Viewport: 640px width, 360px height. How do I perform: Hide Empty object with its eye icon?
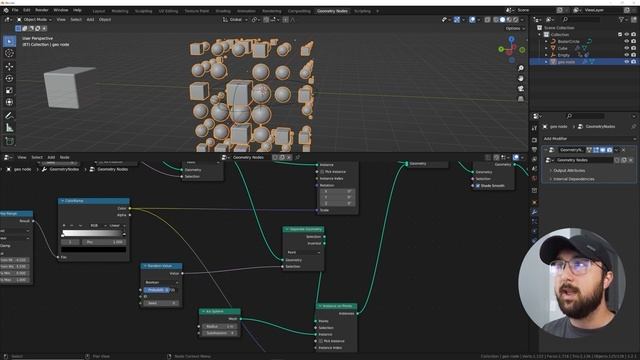coord(627,55)
